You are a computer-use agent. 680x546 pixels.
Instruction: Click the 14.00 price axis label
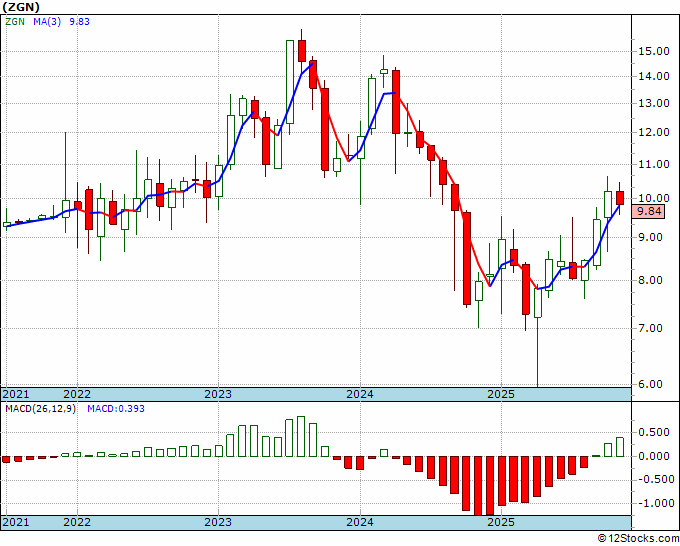[654, 76]
